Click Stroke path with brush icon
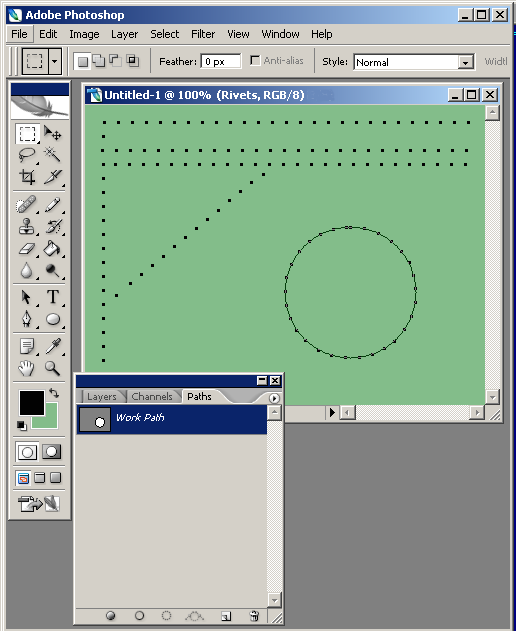This screenshot has width=516, height=631. 139,616
